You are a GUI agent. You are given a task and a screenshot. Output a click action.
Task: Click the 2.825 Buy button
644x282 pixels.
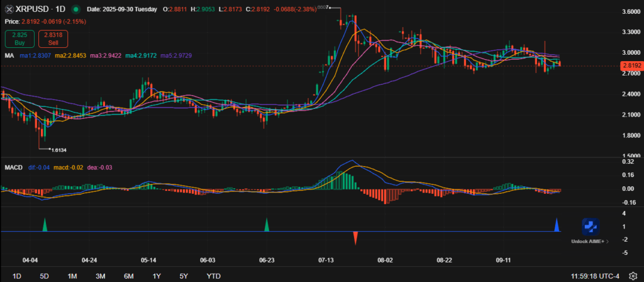19,38
